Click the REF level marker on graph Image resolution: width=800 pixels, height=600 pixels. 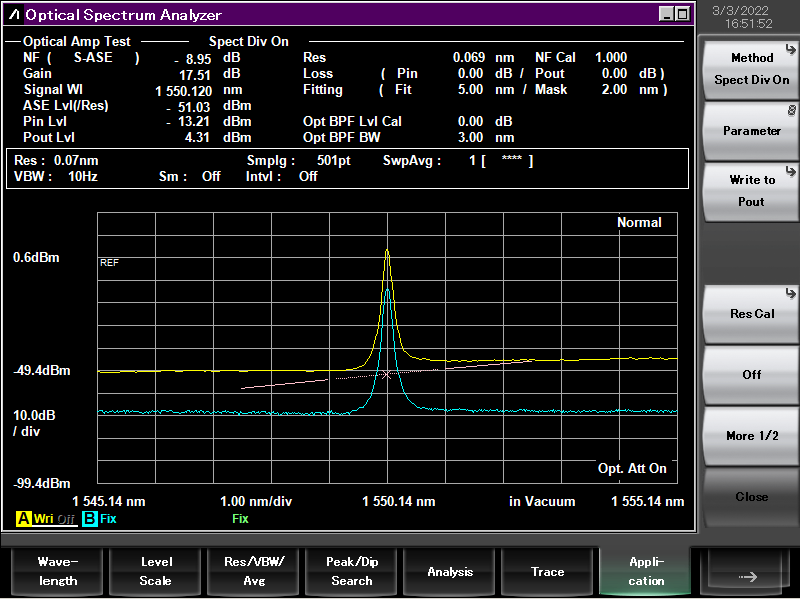(x=109, y=262)
